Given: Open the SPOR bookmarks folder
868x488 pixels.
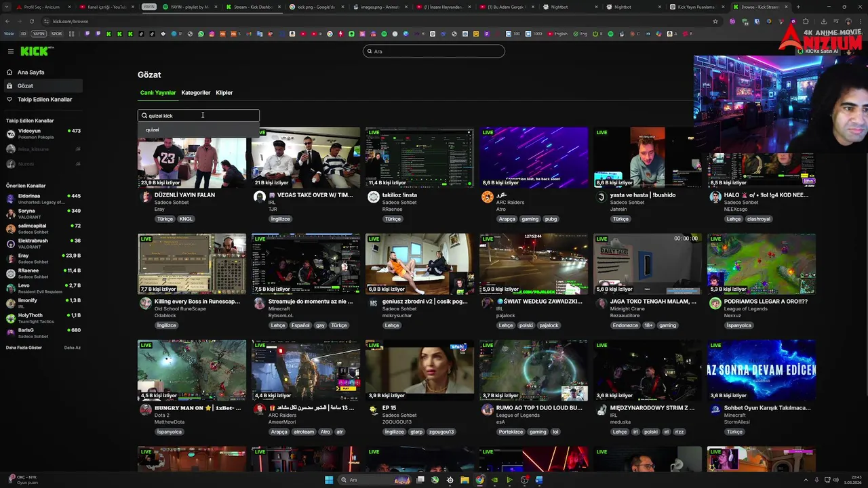Looking at the screenshot, I should pos(56,34).
